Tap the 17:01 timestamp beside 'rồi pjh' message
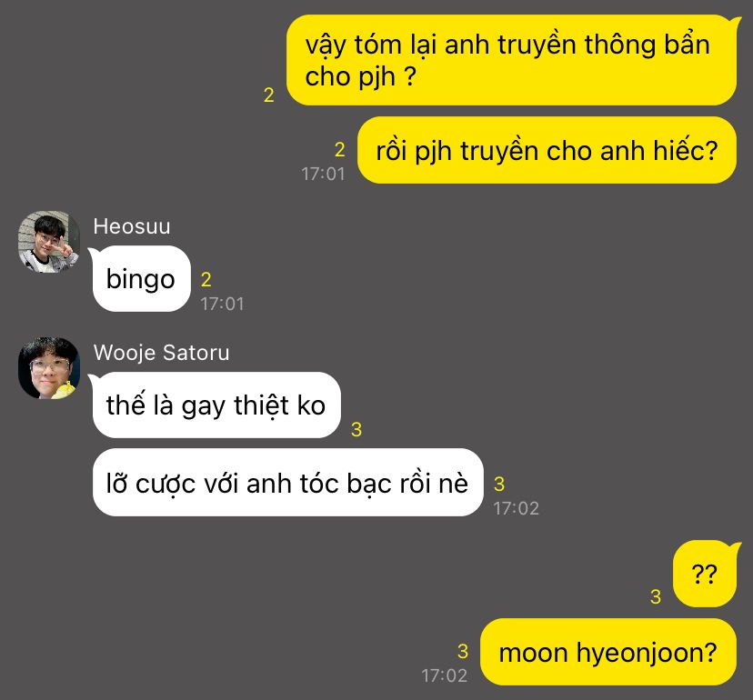The height and width of the screenshot is (700, 753). [x=323, y=174]
